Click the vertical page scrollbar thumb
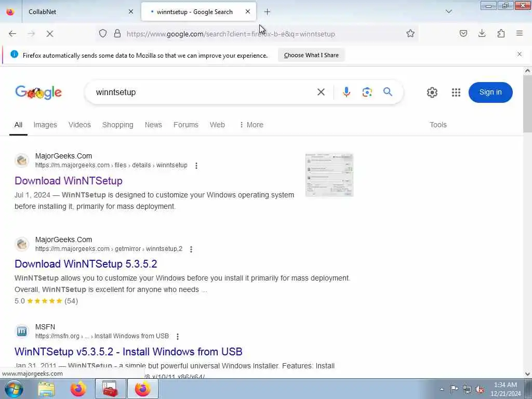Image resolution: width=532 pixels, height=399 pixels. (x=527, y=104)
